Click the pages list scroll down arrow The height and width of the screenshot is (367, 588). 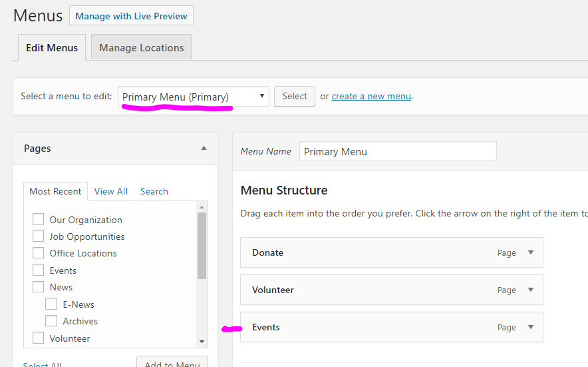[x=202, y=341]
